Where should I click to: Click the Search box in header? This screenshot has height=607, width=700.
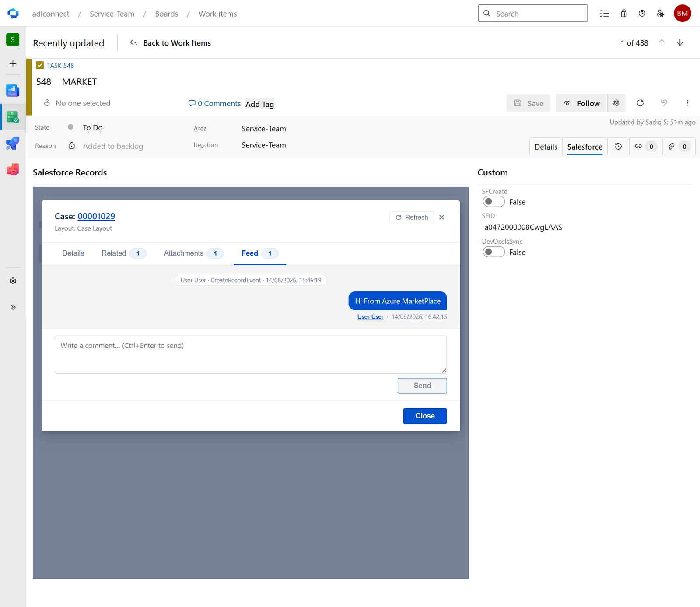click(533, 14)
